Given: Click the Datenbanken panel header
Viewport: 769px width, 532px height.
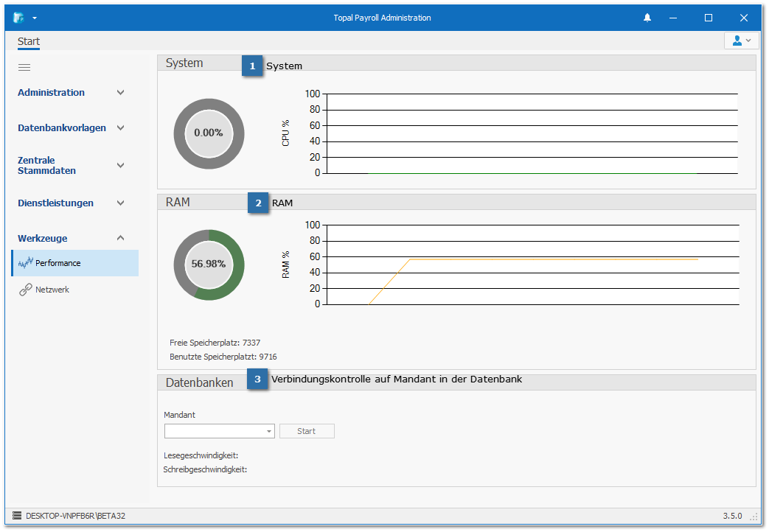Looking at the screenshot, I should point(200,382).
